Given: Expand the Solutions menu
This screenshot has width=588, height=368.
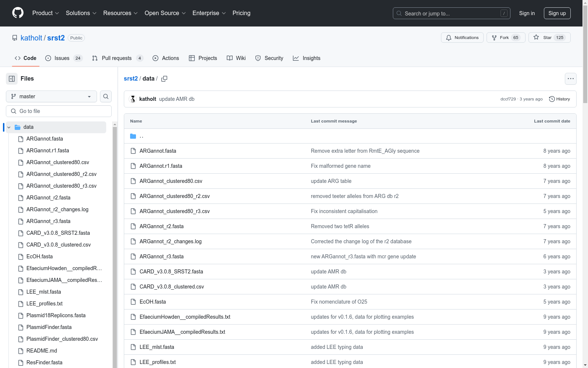Looking at the screenshot, I should pos(81,13).
